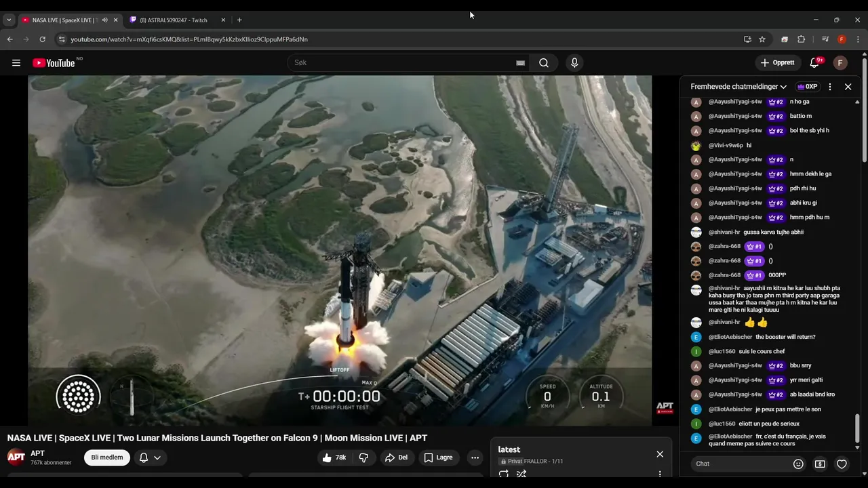Open the playlist three-dot menu

tap(660, 474)
